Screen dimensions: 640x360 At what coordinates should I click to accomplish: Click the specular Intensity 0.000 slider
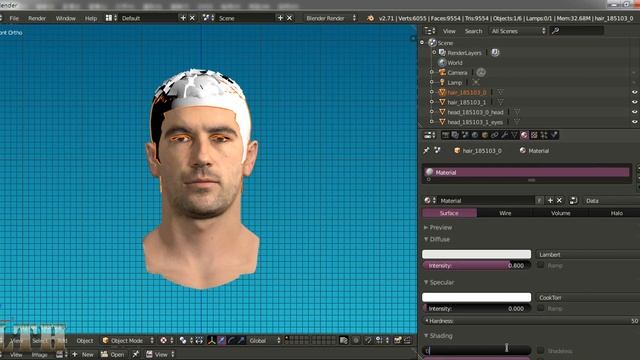[476, 309]
